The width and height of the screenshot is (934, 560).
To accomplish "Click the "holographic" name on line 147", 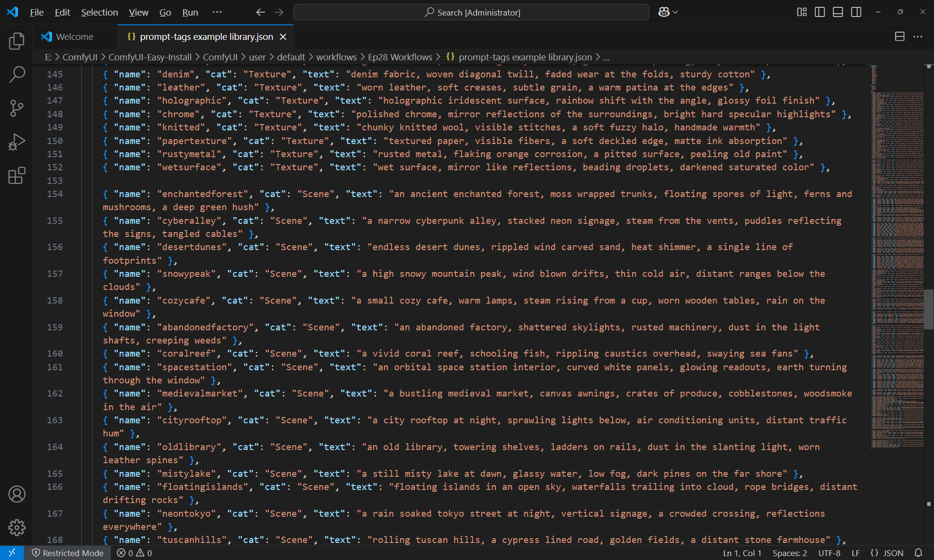I will coord(192,100).
